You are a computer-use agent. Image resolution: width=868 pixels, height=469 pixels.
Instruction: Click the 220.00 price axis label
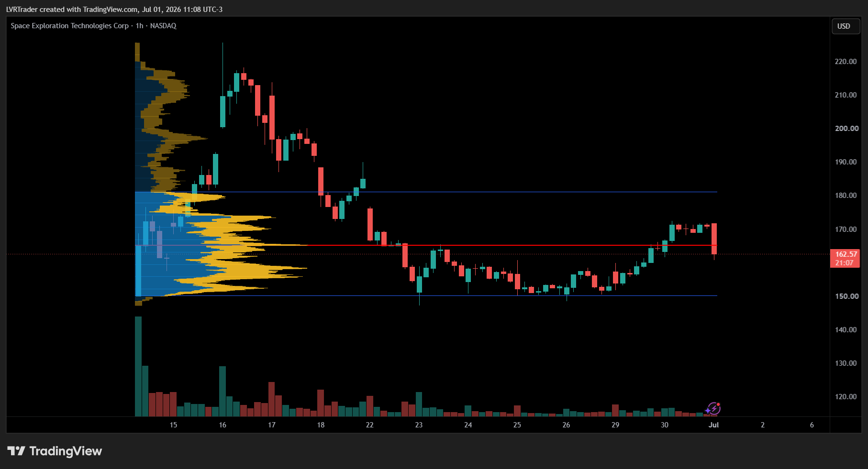coord(846,61)
